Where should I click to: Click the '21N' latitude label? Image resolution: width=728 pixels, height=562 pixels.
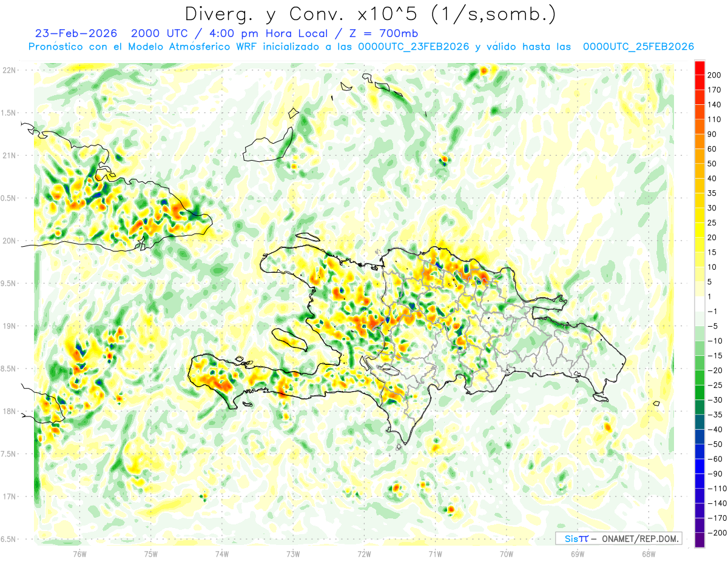pos(8,156)
